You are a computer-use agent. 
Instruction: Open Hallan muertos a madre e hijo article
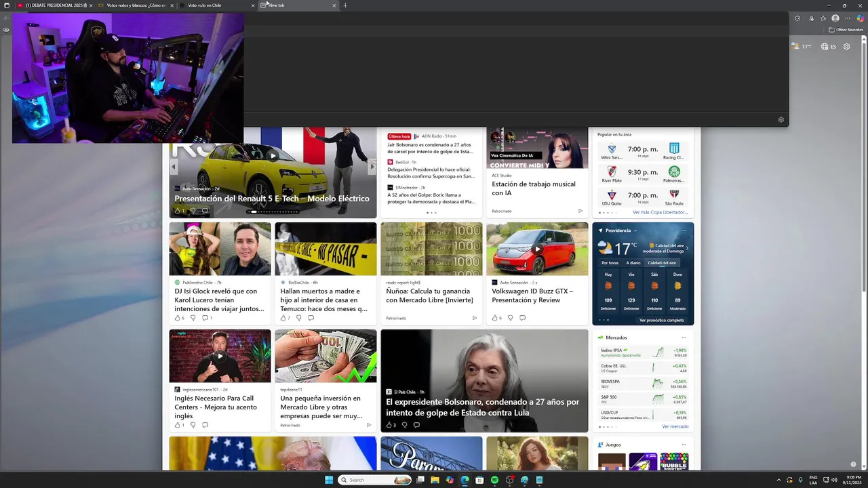(x=325, y=300)
